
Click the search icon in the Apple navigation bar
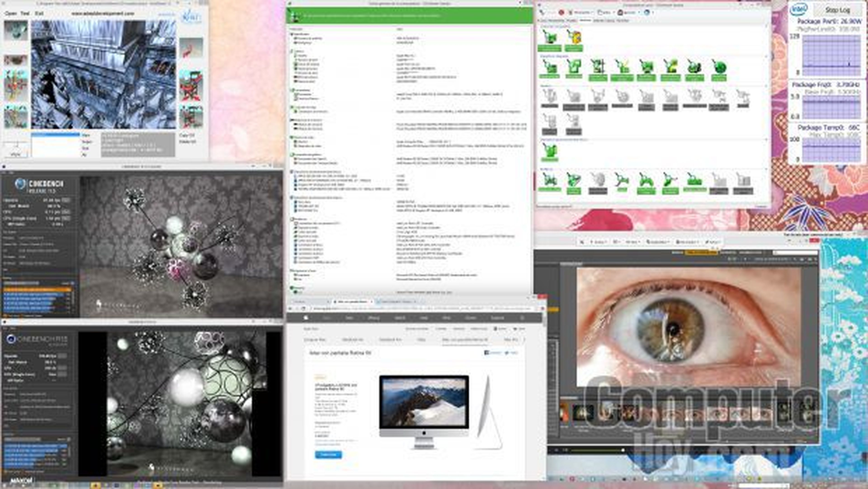pos(522,318)
